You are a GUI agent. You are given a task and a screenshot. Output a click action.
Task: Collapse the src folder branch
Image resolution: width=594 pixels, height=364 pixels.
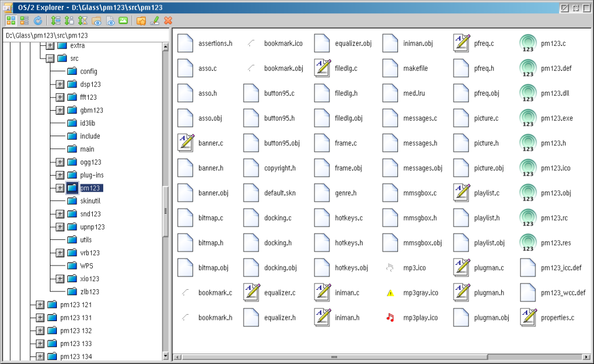[49, 58]
